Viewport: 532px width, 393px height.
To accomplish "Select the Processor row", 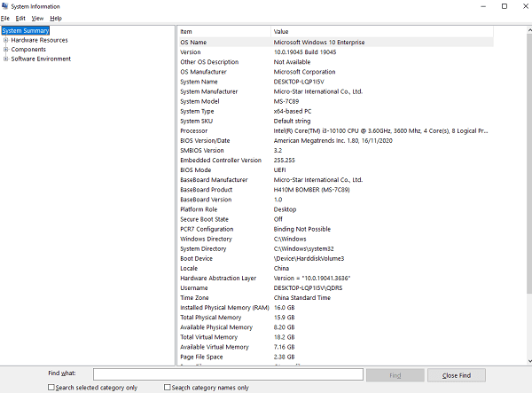I will [x=335, y=130].
